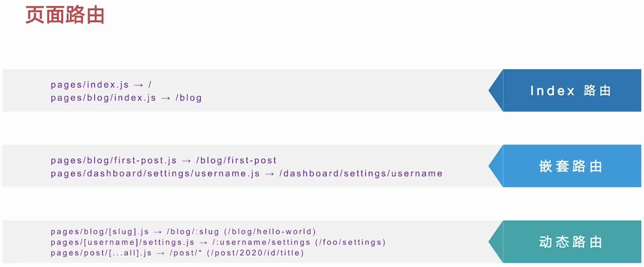The height and width of the screenshot is (267, 644).
Task: Click the "(/foo/settings)" example text
Action: coord(350,243)
